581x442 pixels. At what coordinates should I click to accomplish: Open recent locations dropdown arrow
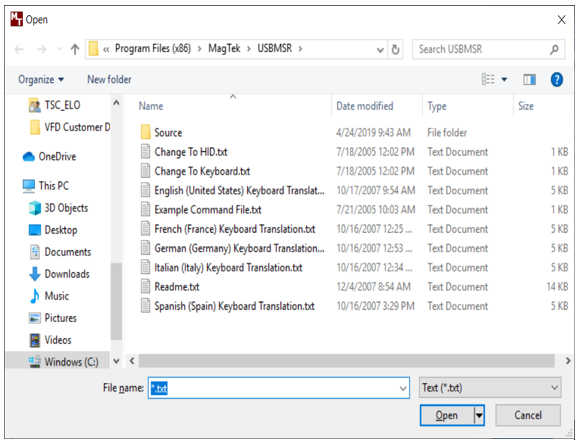coord(59,49)
